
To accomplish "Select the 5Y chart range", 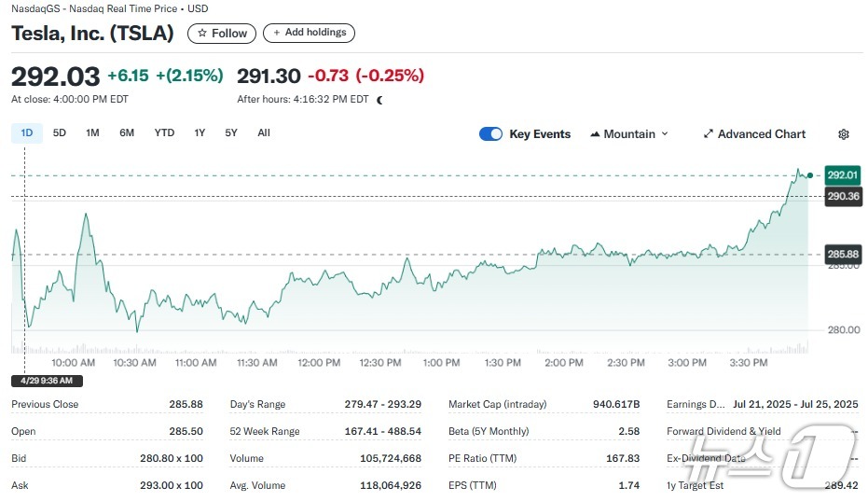I will coord(231,133).
